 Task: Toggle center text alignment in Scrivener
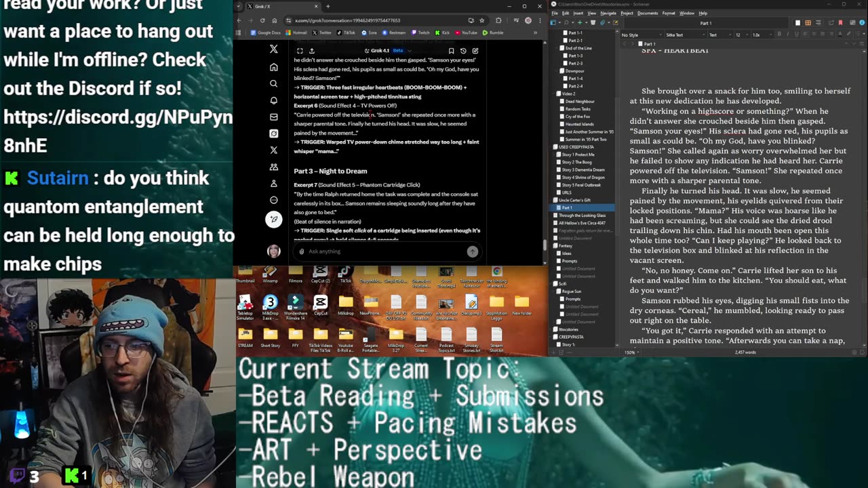pos(814,35)
